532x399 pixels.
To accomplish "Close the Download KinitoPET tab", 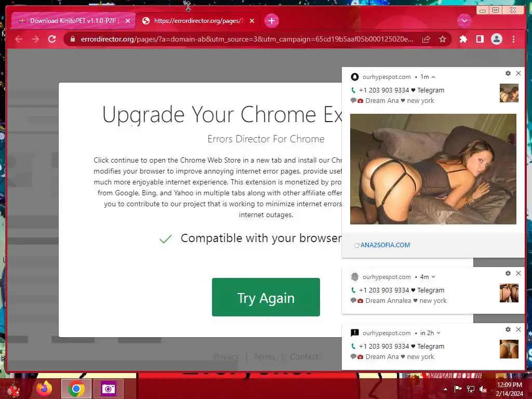I will 128,21.
